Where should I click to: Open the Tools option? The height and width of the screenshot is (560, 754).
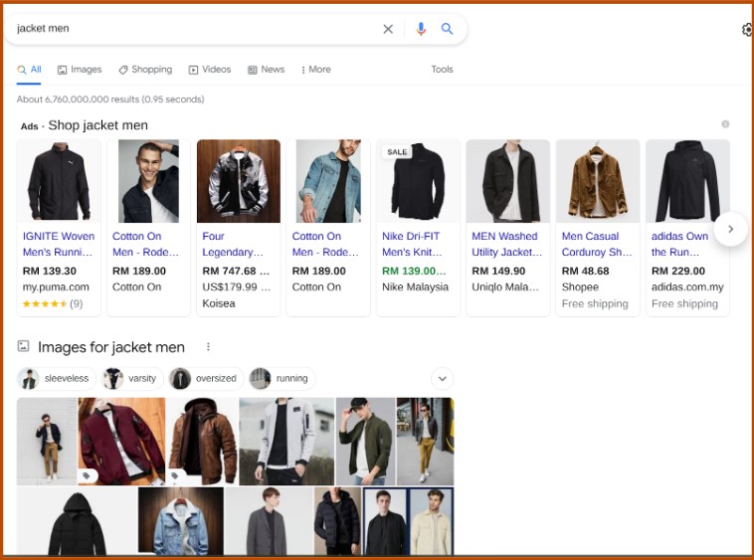pyautogui.click(x=442, y=70)
